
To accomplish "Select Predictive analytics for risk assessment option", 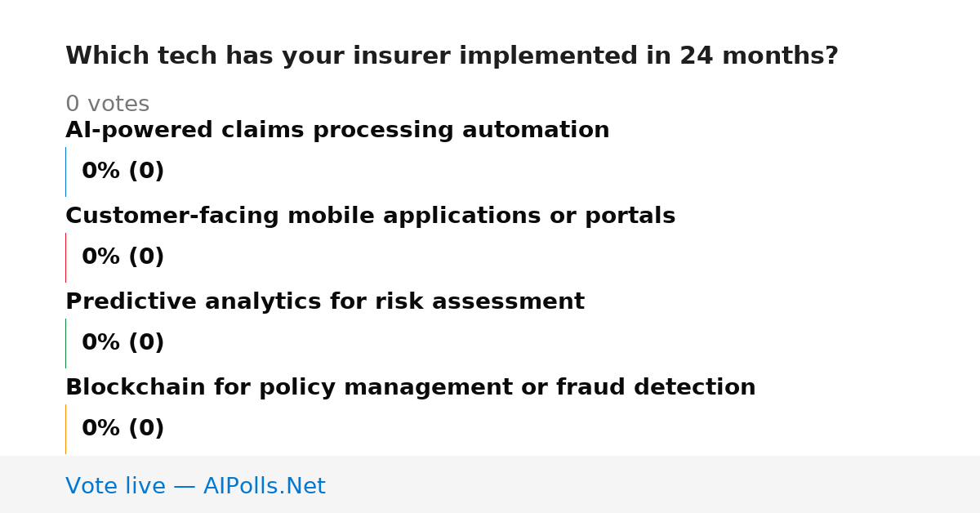I will click(325, 302).
